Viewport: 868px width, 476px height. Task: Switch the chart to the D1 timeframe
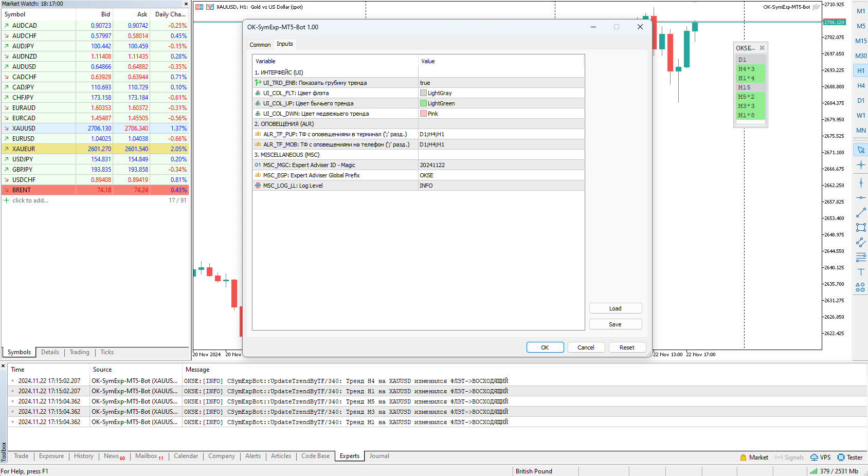[861, 101]
